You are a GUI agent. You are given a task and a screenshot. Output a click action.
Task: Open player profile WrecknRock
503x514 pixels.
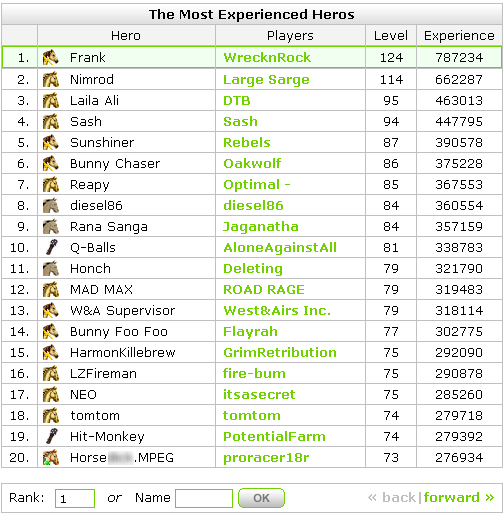[x=267, y=58]
